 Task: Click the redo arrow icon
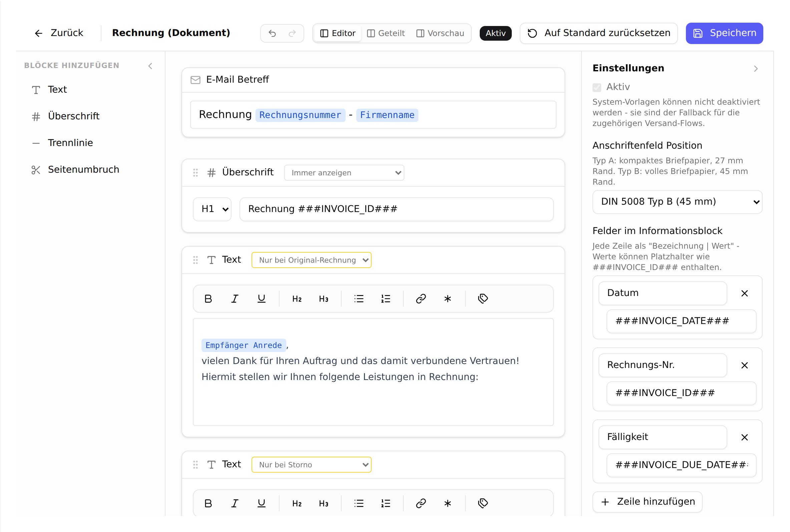point(292,33)
